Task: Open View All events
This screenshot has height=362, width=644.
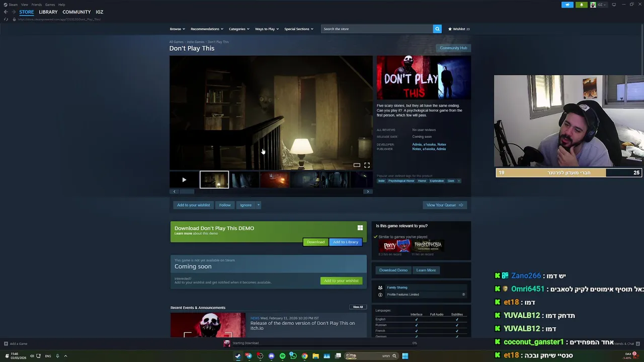Action: coord(358,307)
